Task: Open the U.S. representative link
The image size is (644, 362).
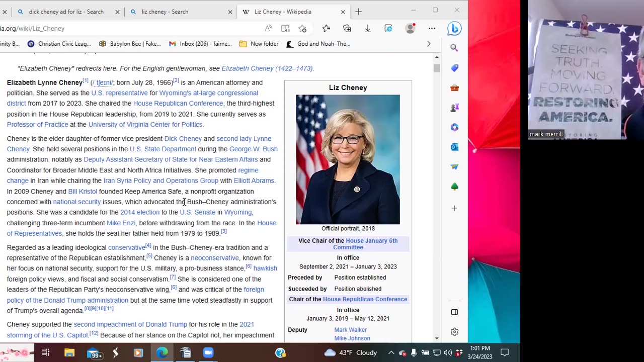Action: coord(120,93)
